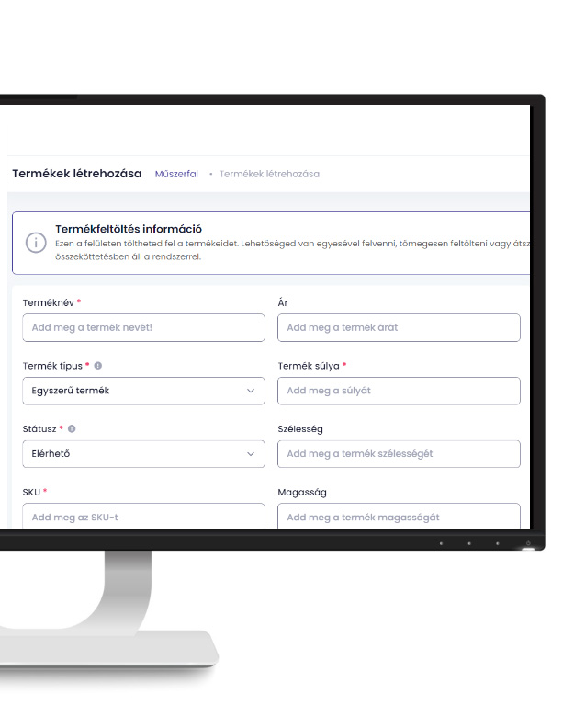Open the Elérhető status dropdown
Image resolution: width=563 pixels, height=728 pixels.
(x=142, y=454)
